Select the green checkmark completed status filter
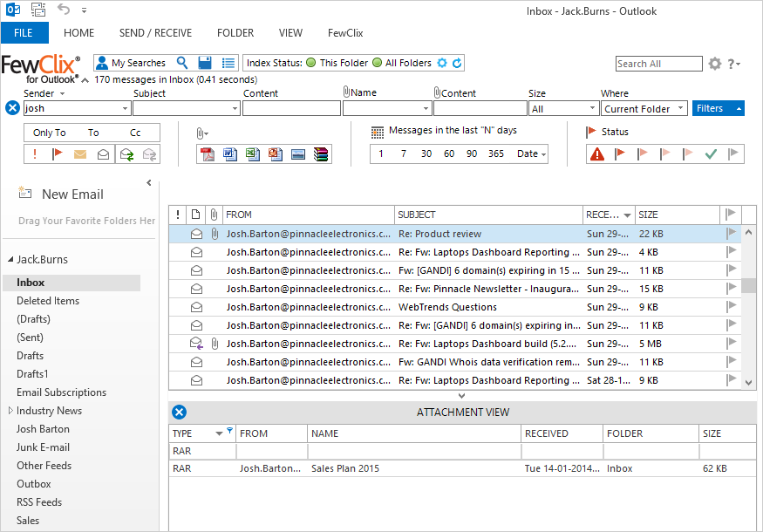The height and width of the screenshot is (532, 763). coord(711,154)
